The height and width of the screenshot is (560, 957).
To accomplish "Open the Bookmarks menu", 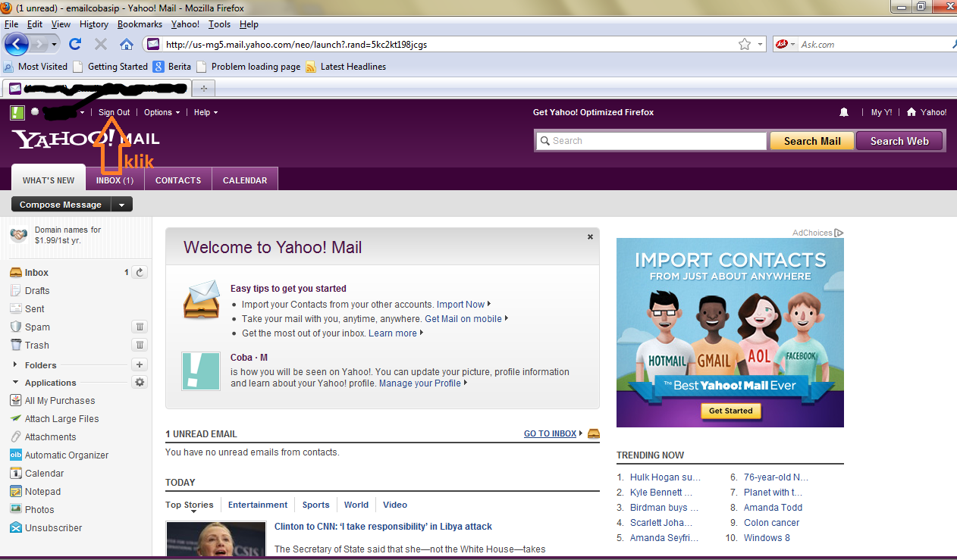I will pos(140,24).
